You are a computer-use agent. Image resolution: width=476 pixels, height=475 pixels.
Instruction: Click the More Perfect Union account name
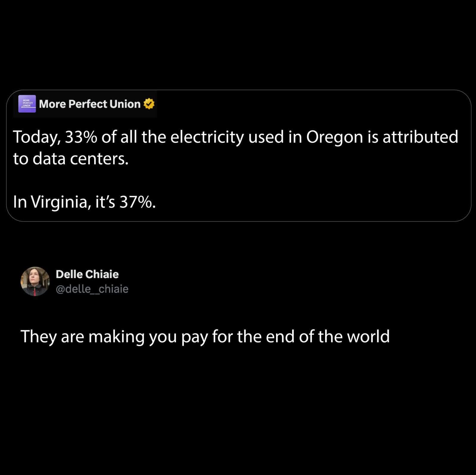tap(90, 104)
